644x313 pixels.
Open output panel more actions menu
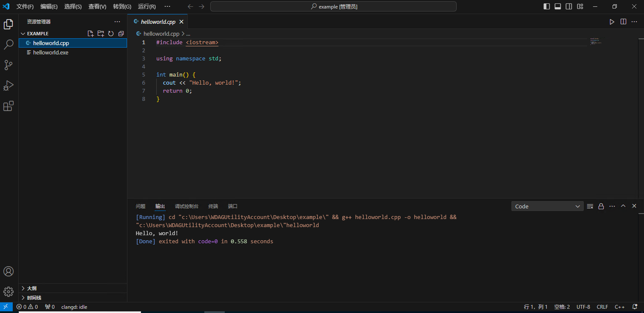pyautogui.click(x=612, y=206)
